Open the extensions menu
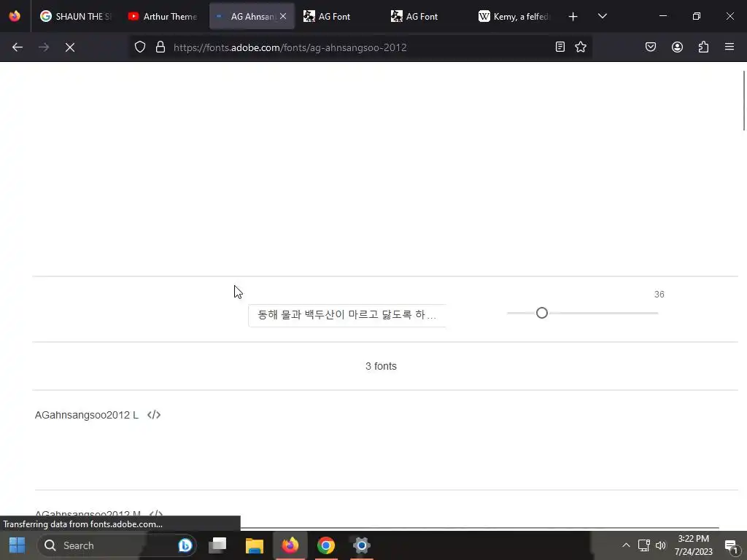Image resolution: width=747 pixels, height=560 pixels. click(703, 47)
